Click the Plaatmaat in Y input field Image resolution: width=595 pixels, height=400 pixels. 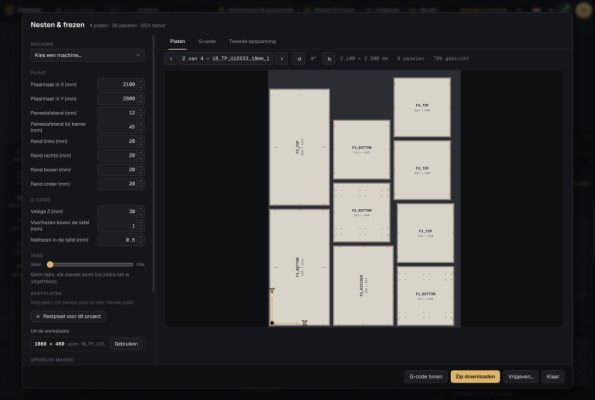coord(117,99)
